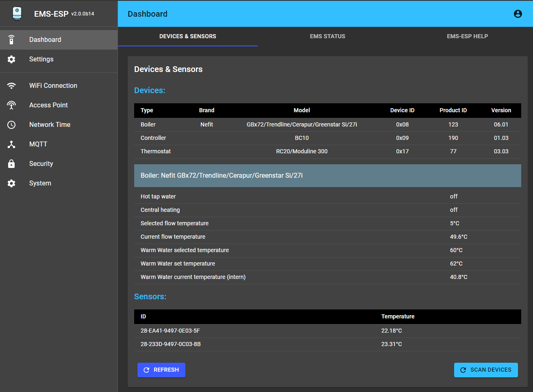
Task: Select the Boiler device row
Action: click(327, 124)
